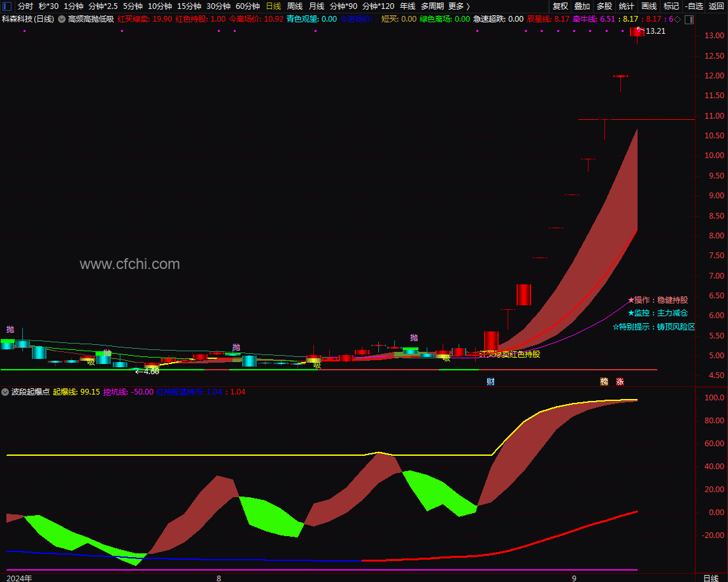Remove stock via -自选 button
Screen dimensions: 728x582
click(694, 6)
